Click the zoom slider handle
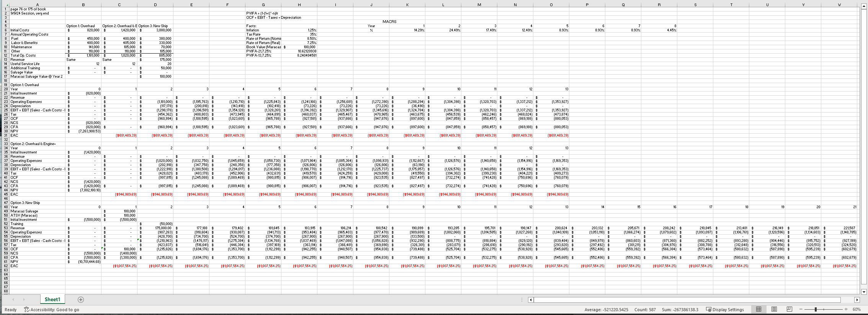The image size is (868, 315). [816, 309]
